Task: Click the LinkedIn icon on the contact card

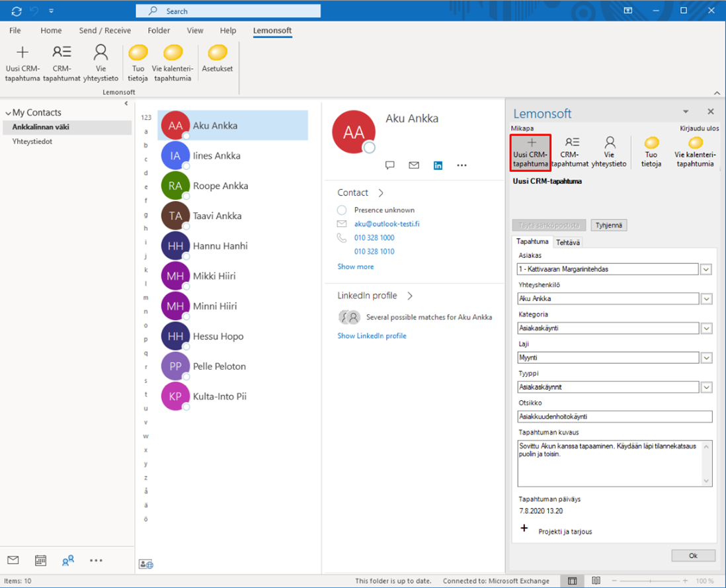Action: [x=438, y=165]
